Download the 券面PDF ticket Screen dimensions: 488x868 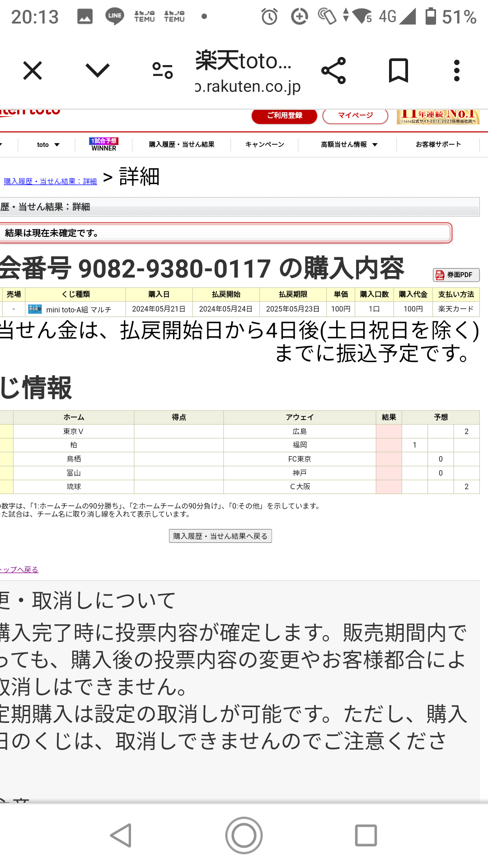coord(456,275)
